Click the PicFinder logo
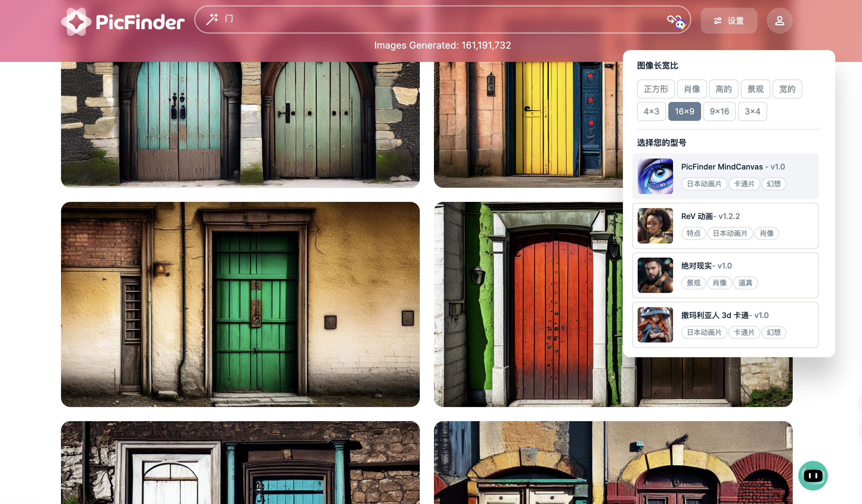Viewport: 862px width, 504px height. 123,22
